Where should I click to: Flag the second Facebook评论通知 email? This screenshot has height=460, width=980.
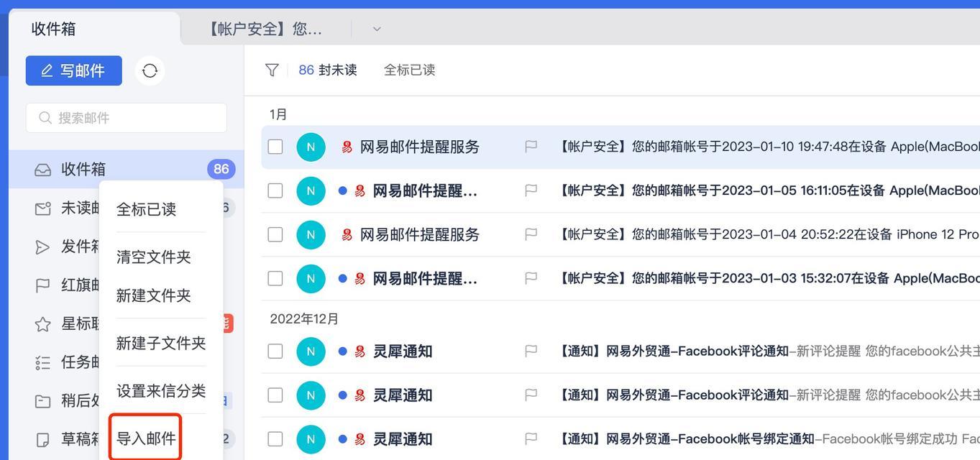click(x=531, y=395)
